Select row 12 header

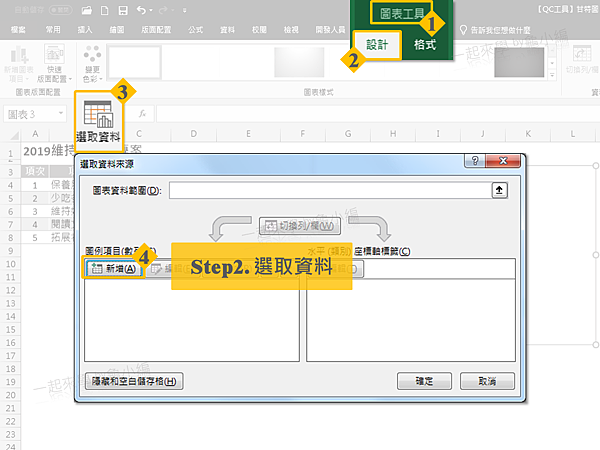pos(10,290)
